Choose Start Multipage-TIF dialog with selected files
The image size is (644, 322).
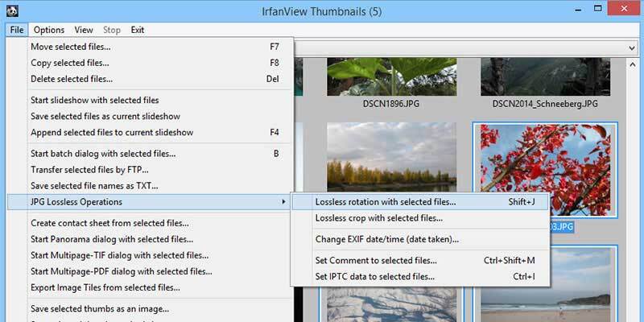[x=151, y=255]
